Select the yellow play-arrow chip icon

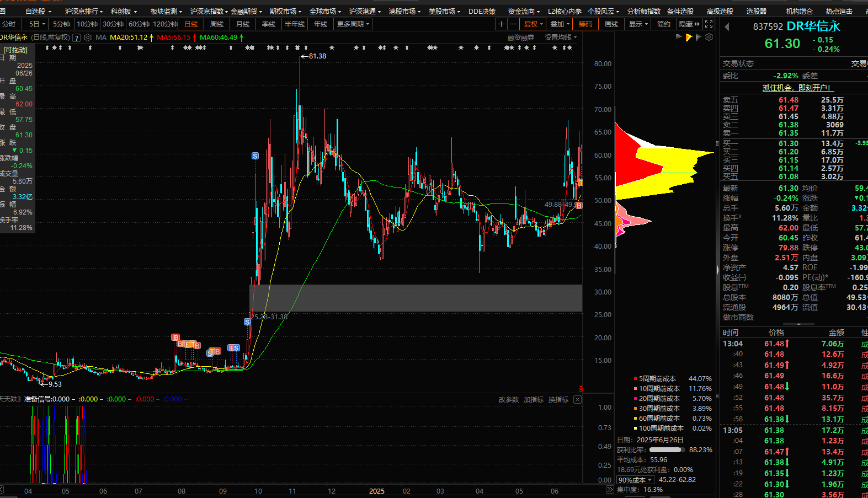(x=689, y=38)
